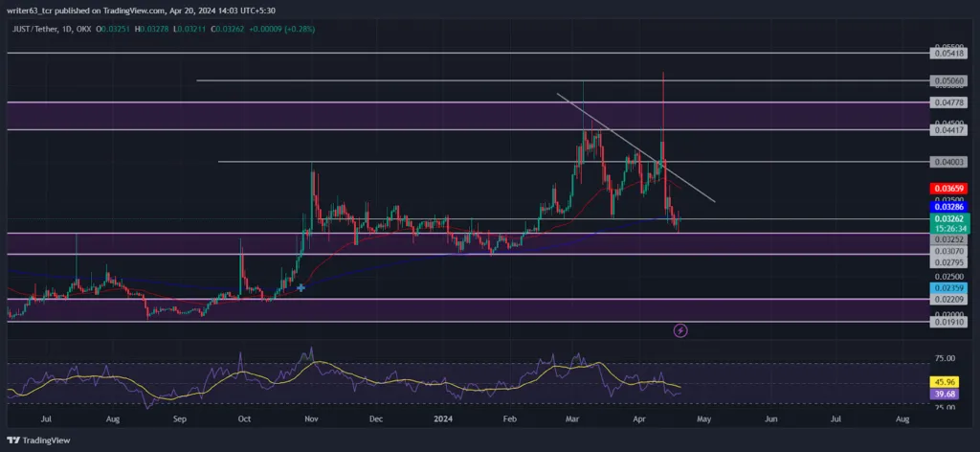This screenshot has height=452, width=980.
Task: Click the yellow 45.96 RSI average label
Action: tap(943, 381)
